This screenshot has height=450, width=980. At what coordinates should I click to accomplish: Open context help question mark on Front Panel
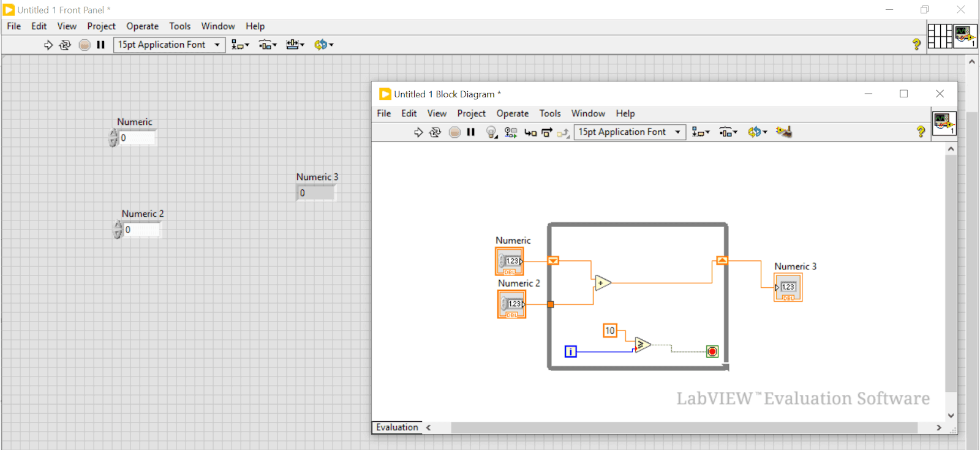click(916, 45)
